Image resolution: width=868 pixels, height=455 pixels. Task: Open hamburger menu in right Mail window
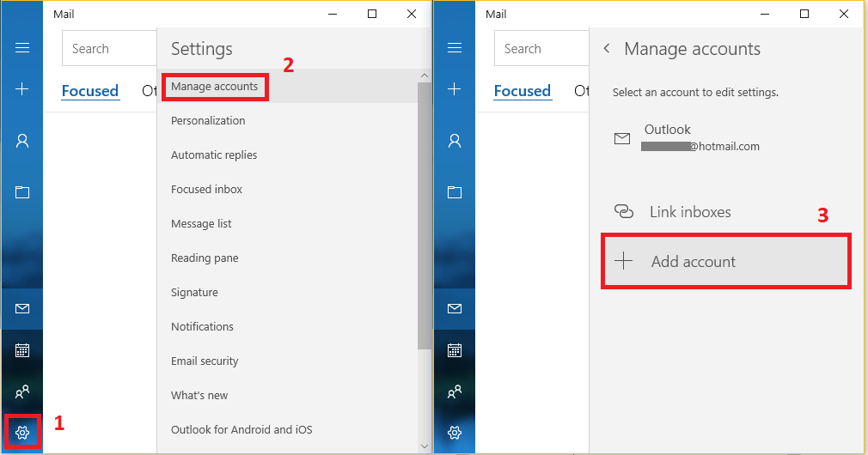click(x=455, y=48)
